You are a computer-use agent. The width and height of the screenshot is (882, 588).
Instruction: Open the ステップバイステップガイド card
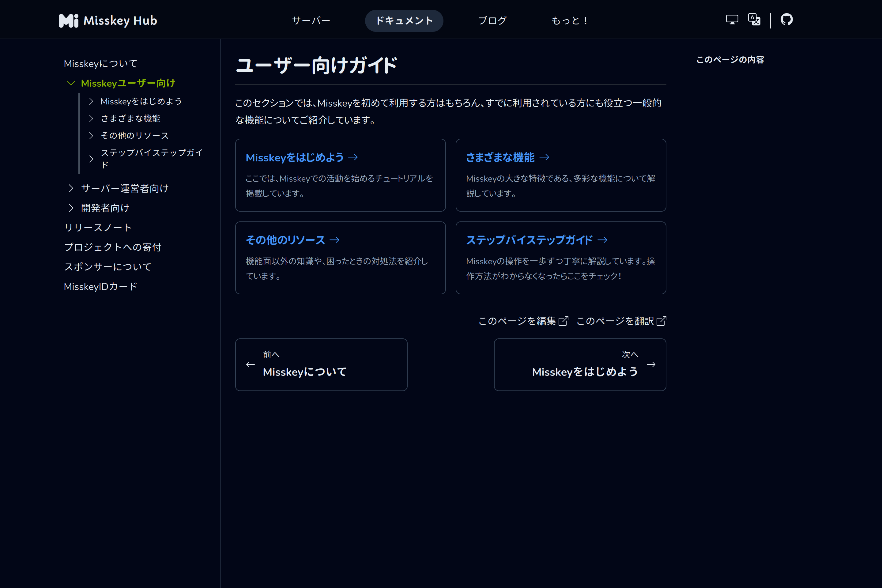[529, 240]
